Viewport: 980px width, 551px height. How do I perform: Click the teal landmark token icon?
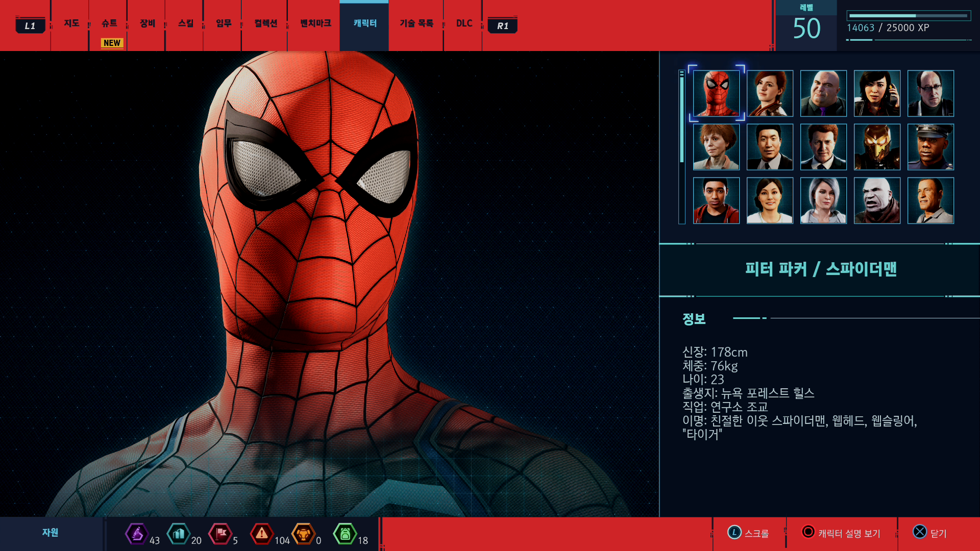tap(178, 534)
